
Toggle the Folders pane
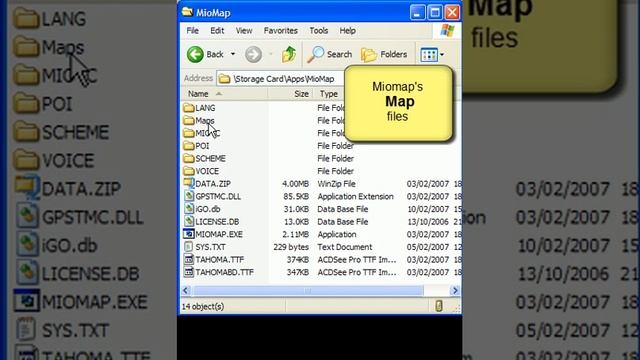[384, 54]
